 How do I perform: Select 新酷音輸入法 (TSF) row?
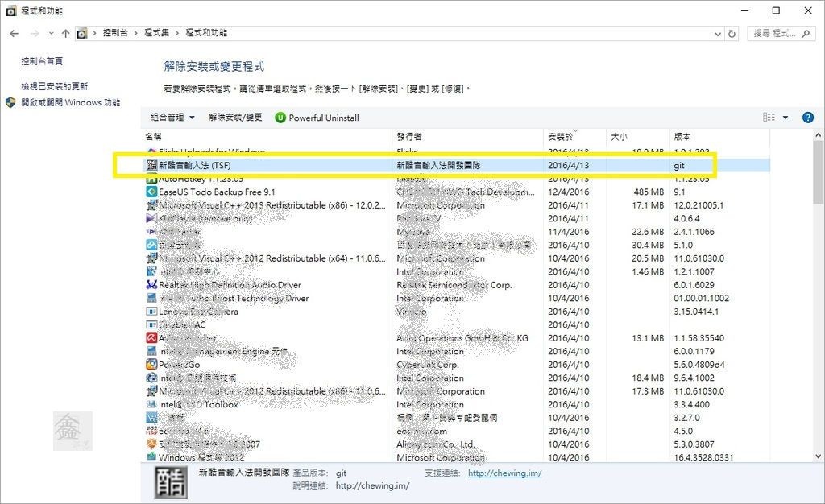(456, 165)
